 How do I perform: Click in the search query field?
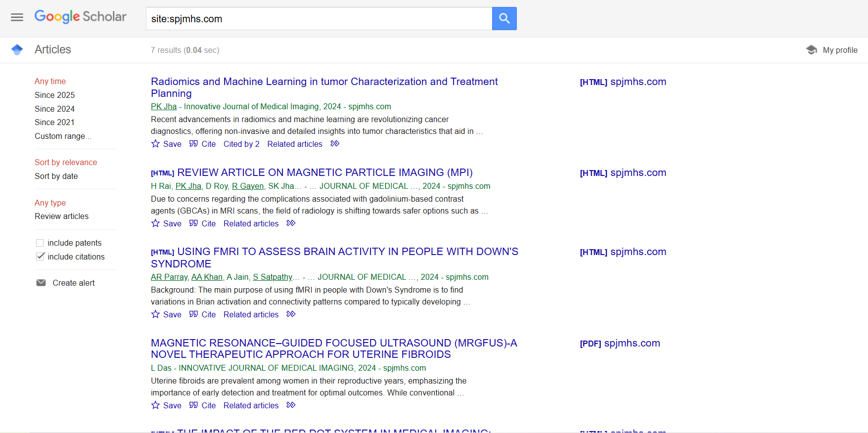(x=319, y=18)
